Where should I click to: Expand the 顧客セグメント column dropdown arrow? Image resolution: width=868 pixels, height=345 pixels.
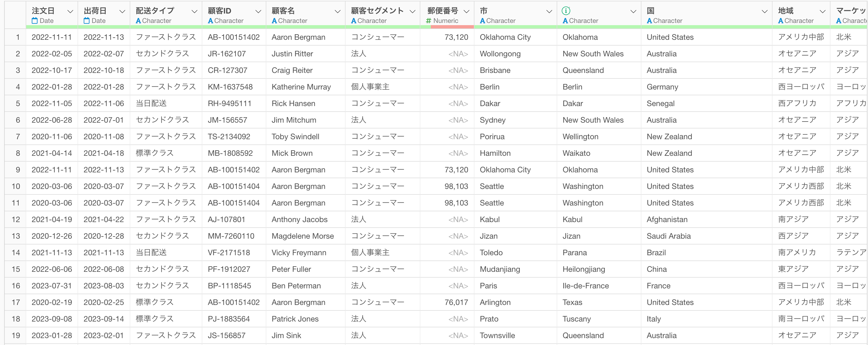point(412,12)
